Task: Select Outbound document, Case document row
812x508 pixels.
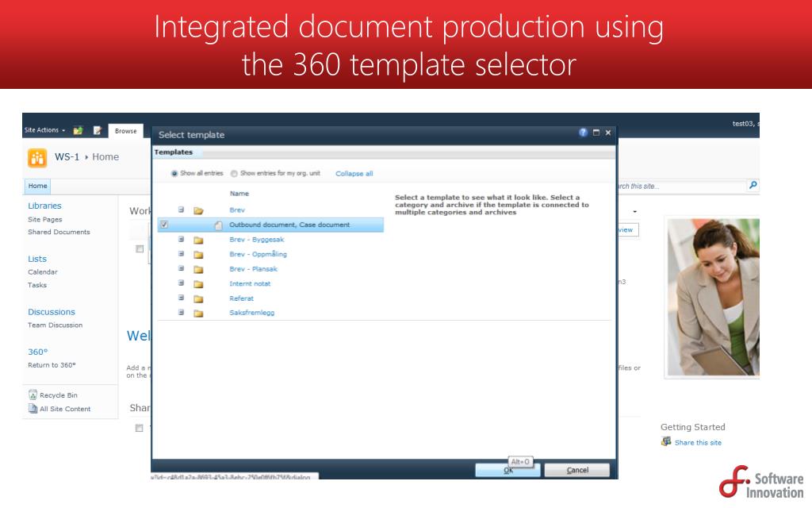Action: tap(270, 225)
